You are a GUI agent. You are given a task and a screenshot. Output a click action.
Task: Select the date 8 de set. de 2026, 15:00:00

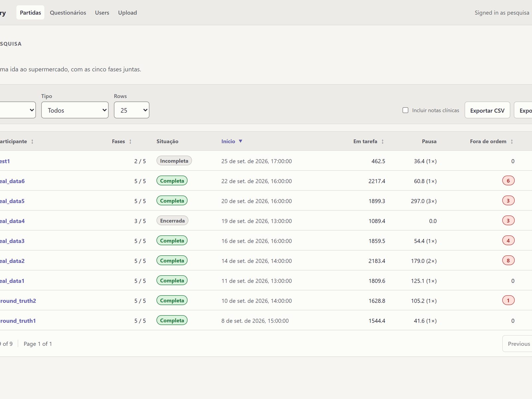point(255,321)
